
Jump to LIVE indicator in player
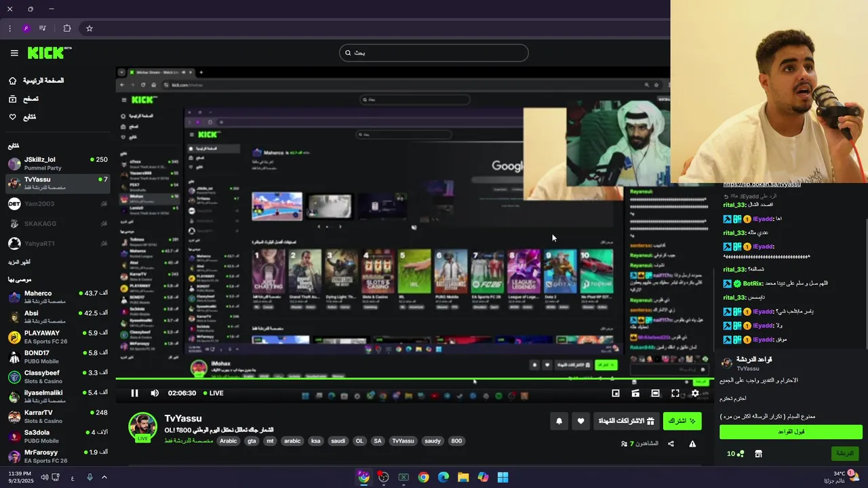[213, 393]
